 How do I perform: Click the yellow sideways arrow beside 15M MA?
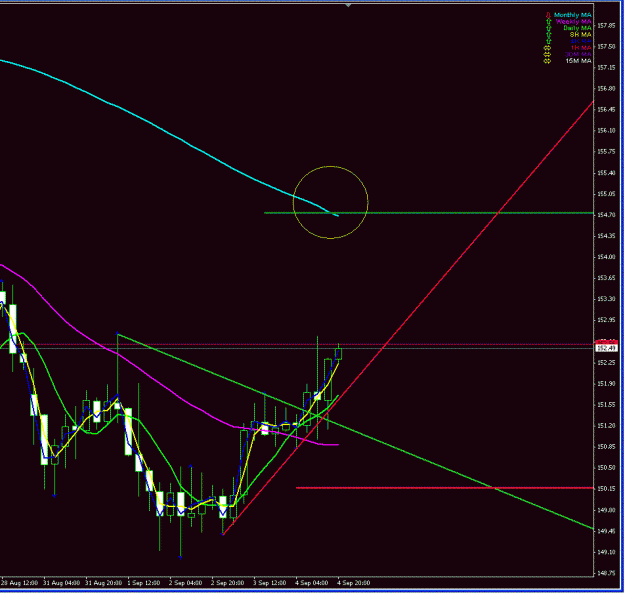click(x=548, y=61)
